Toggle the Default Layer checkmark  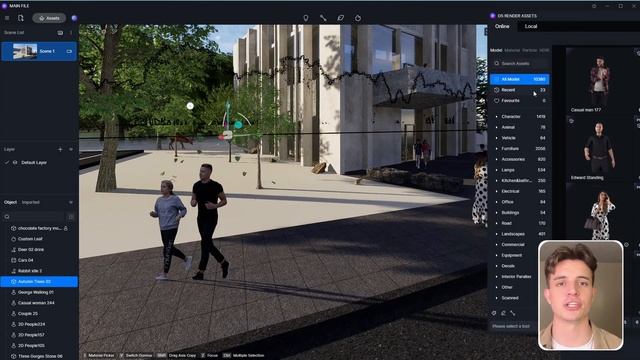[7, 162]
